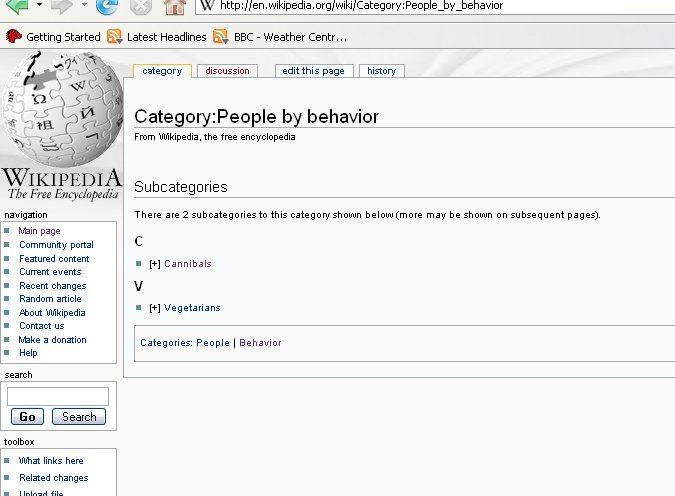Expand the [+] next to Vegetarians
This screenshot has height=496, width=675.
click(x=155, y=308)
